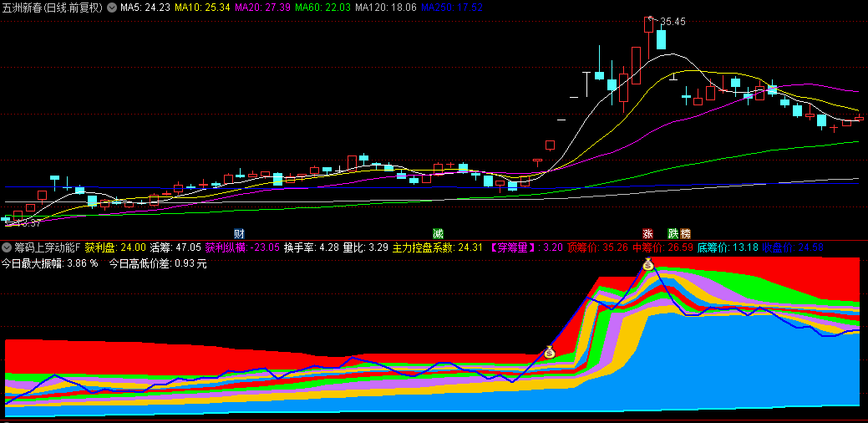Screen dimensions: 868x423
Task: Click the 今日高低价差: 0.93元 text
Action: pyautogui.click(x=158, y=263)
